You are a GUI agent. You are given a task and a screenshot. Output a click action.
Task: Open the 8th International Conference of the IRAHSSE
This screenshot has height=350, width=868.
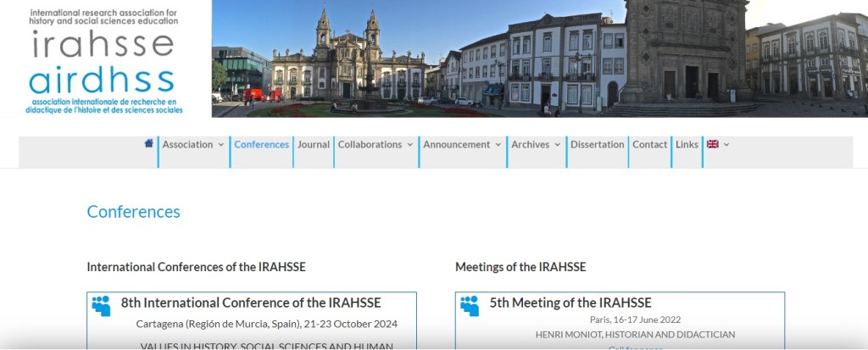tap(251, 303)
